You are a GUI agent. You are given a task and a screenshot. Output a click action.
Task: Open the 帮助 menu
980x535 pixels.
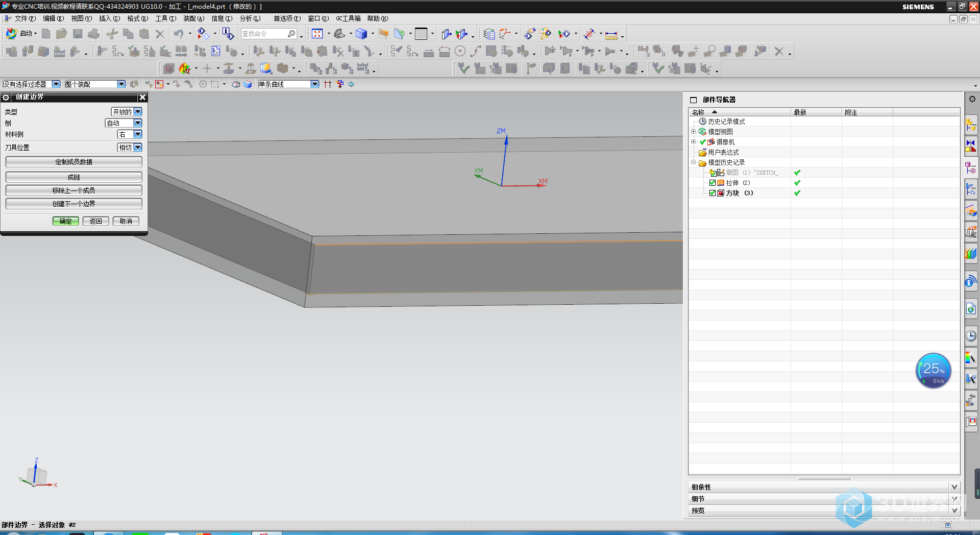tap(377, 18)
